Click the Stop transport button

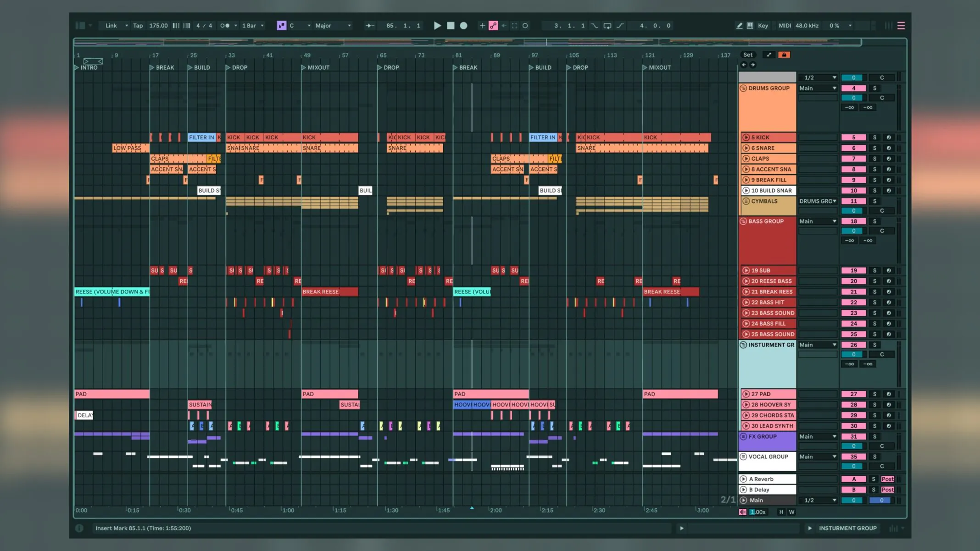[x=451, y=26]
